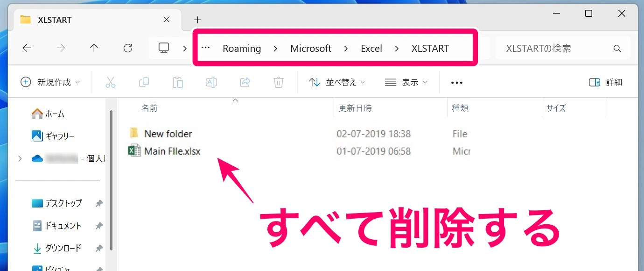The height and width of the screenshot is (271, 644).
Task: Open デスクトップ in the navigation pane
Action: 56,203
